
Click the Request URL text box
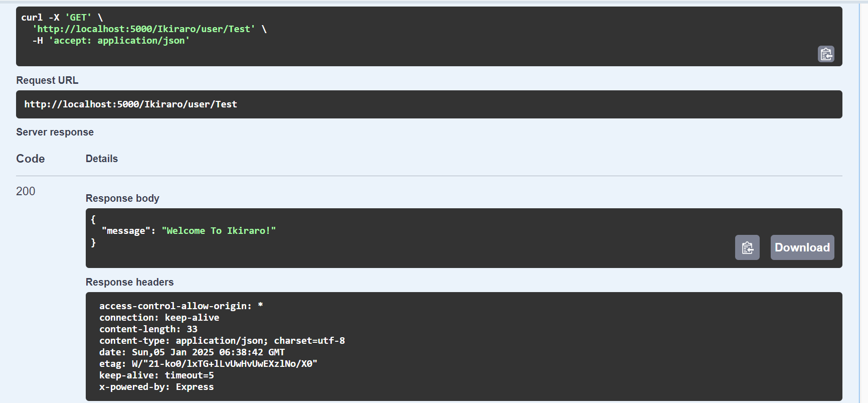click(429, 104)
